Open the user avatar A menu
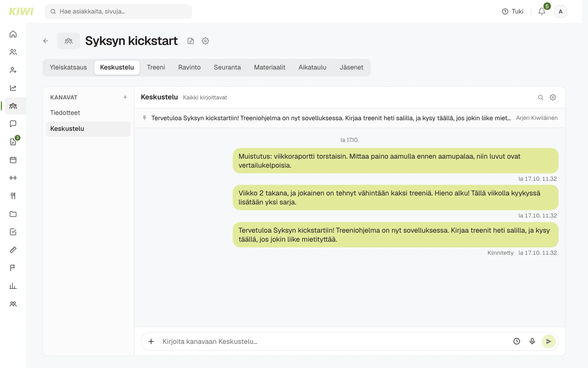 click(x=560, y=11)
